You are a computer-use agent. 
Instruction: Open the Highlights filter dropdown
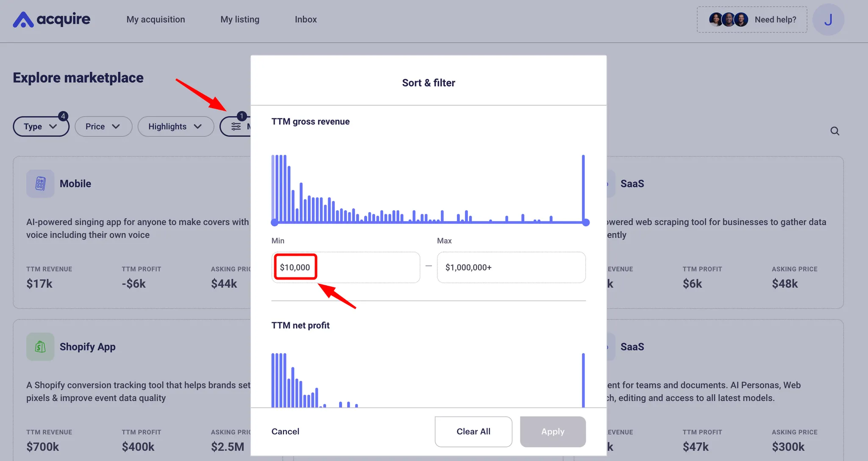(175, 126)
